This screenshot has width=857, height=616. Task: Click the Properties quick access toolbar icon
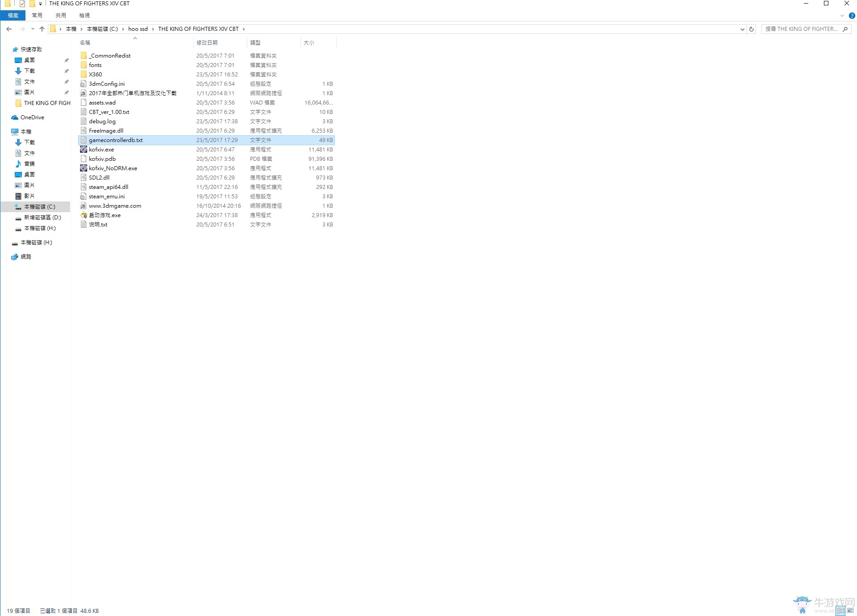(x=22, y=4)
